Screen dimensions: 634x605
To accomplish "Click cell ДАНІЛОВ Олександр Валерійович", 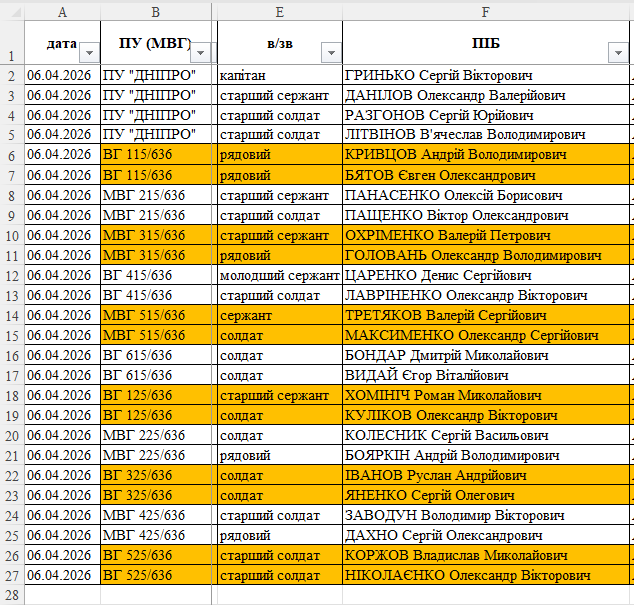I will (486, 95).
